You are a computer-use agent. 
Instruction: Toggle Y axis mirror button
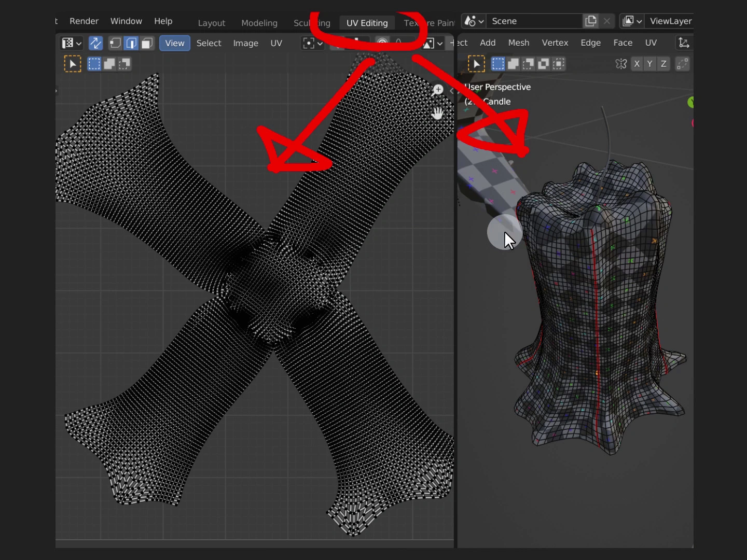click(x=650, y=64)
